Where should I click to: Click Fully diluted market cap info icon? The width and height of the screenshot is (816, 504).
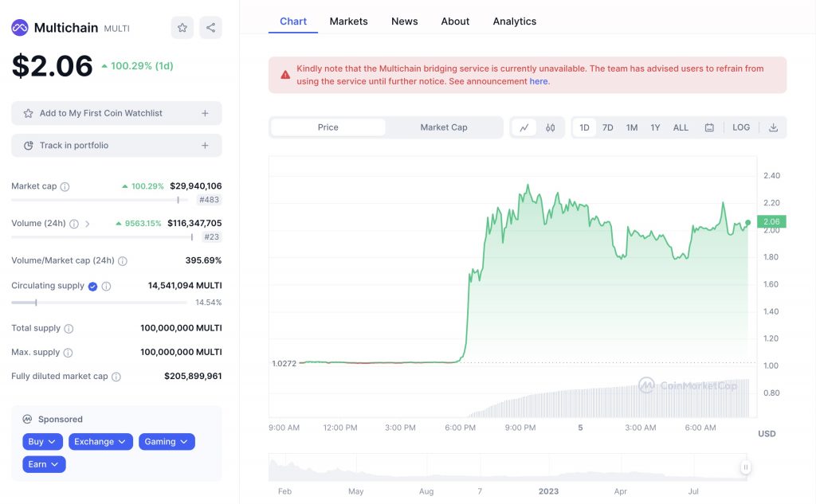point(116,377)
